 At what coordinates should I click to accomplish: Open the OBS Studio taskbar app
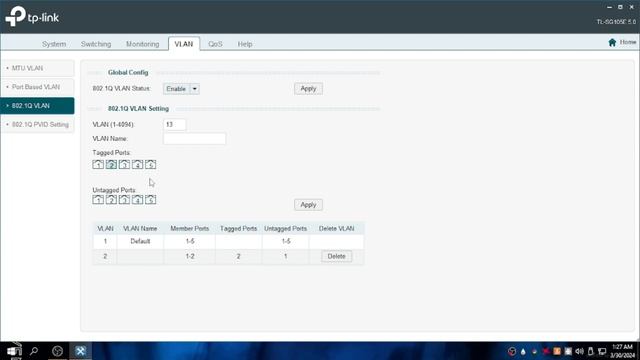pyautogui.click(x=58, y=351)
